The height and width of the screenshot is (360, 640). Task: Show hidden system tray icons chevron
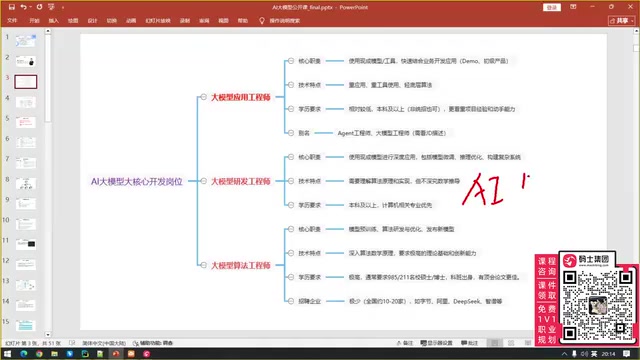coord(564,354)
